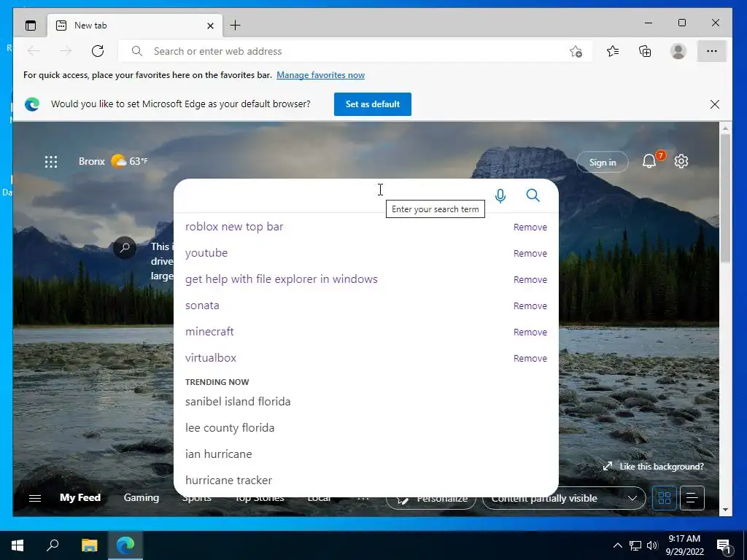Viewport: 747px width, 560px height.
Task: Remove 'sonata' from search history
Action: (x=530, y=306)
